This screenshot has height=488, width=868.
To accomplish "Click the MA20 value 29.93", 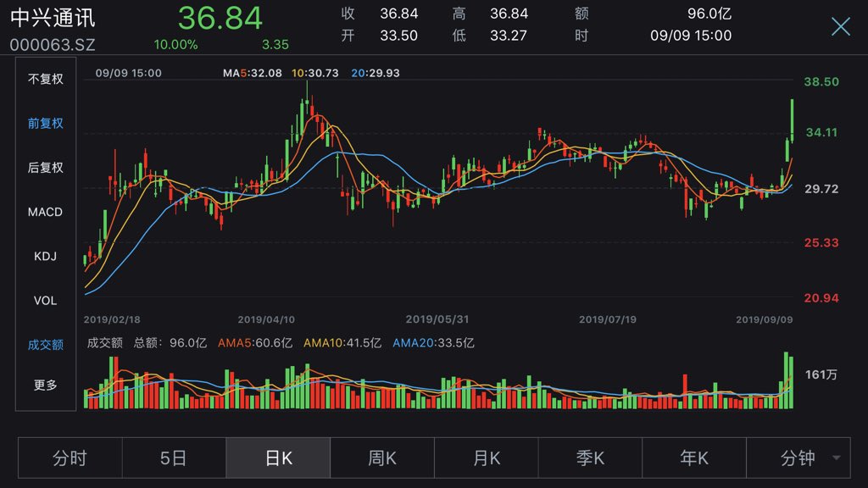I will pyautogui.click(x=382, y=73).
